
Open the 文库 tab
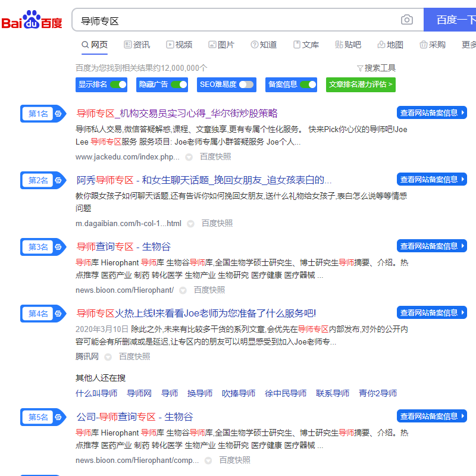pyautogui.click(x=306, y=45)
